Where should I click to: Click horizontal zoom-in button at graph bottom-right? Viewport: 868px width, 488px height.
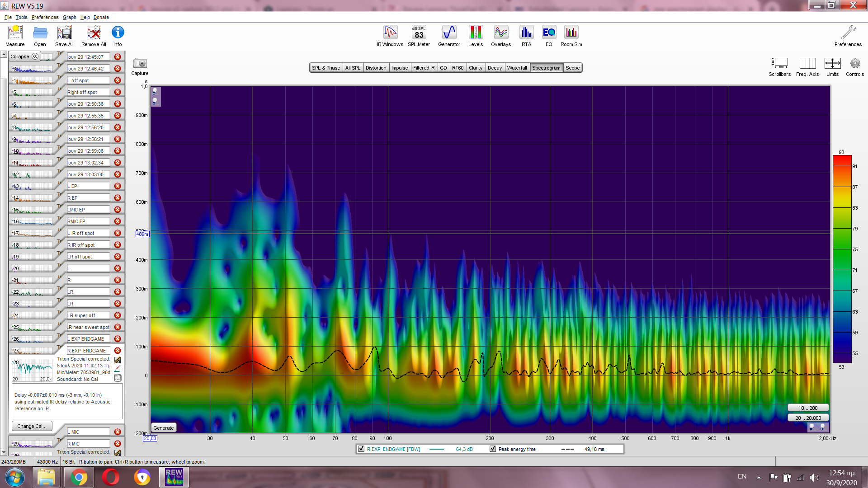822,427
